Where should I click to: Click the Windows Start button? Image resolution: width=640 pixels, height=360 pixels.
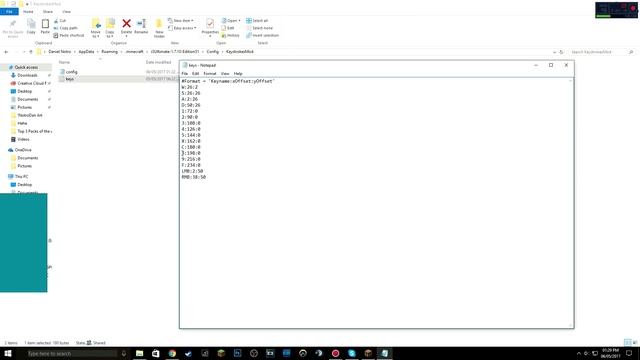8,353
